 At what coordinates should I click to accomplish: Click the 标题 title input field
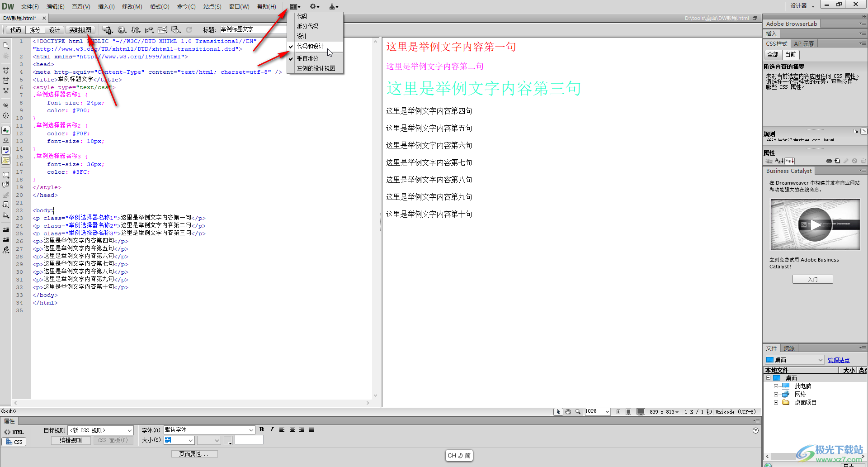[x=253, y=29]
